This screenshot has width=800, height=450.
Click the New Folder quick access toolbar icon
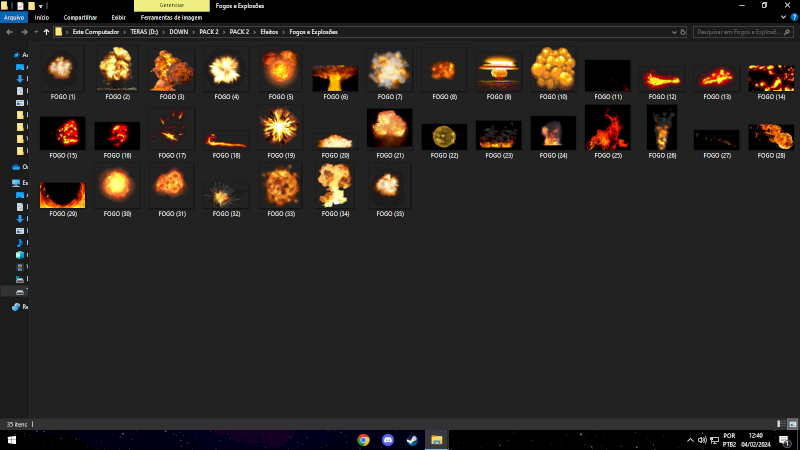pyautogui.click(x=31, y=6)
